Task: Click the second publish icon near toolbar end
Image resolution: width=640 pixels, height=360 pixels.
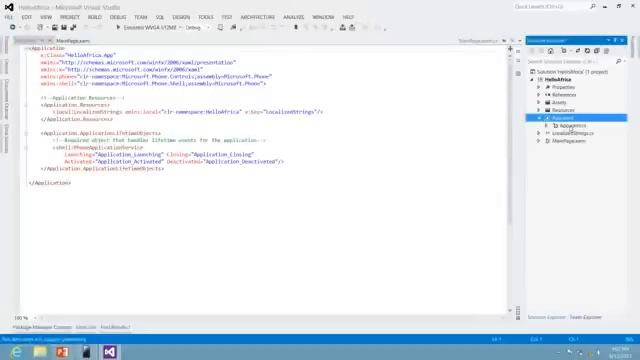Action: pos(352,27)
